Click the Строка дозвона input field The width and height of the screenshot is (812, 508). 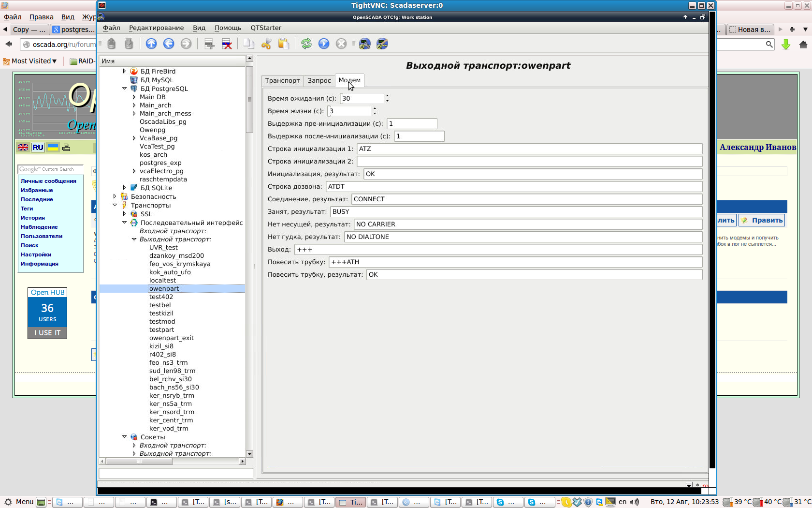pyautogui.click(x=513, y=187)
